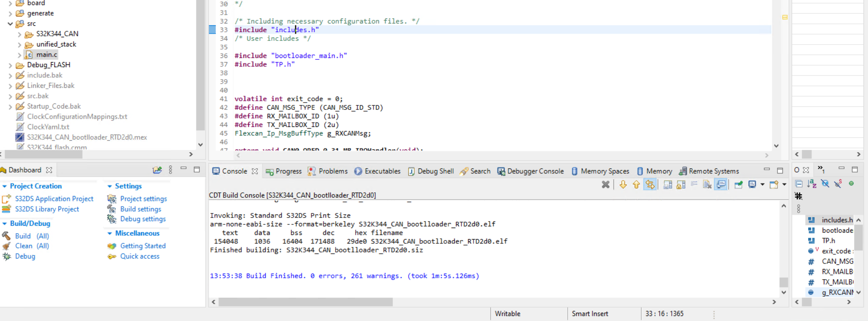Click the collapse all icon in Outline
This screenshot has width=868, height=321.
tap(799, 184)
